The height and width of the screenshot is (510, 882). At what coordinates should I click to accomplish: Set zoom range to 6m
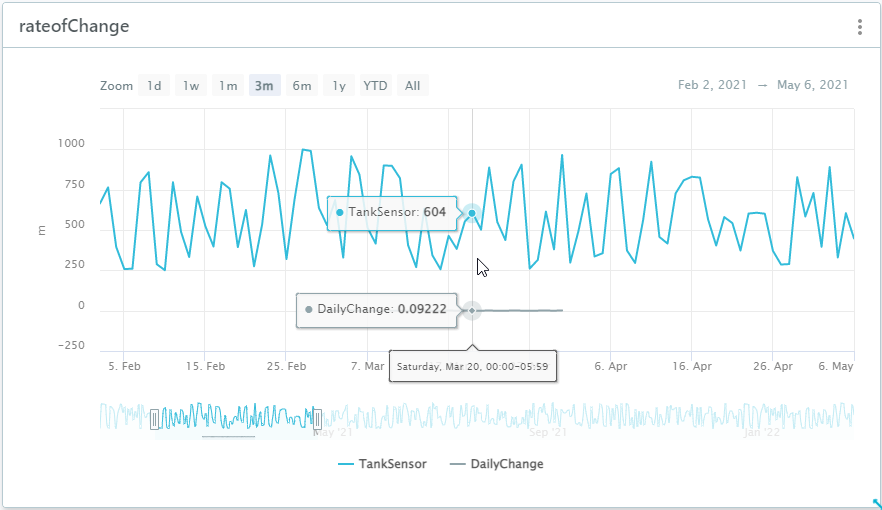[302, 85]
